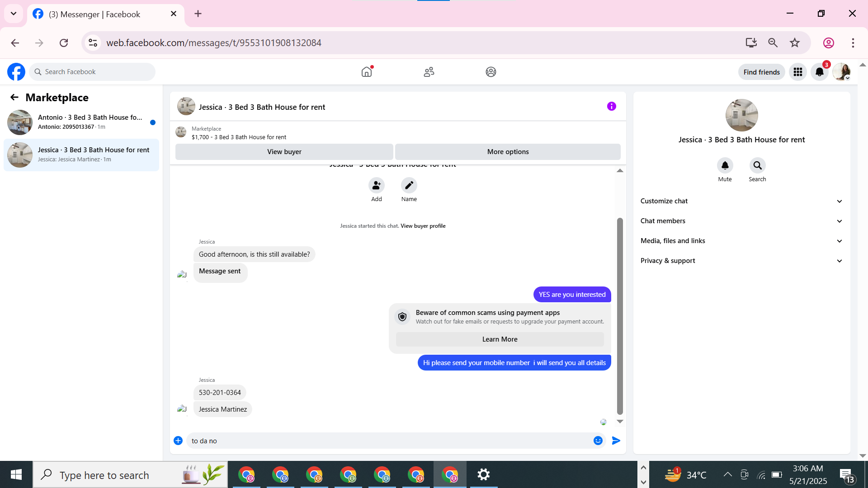
Task: Open the Groups icon in top navigation
Action: pos(491,72)
